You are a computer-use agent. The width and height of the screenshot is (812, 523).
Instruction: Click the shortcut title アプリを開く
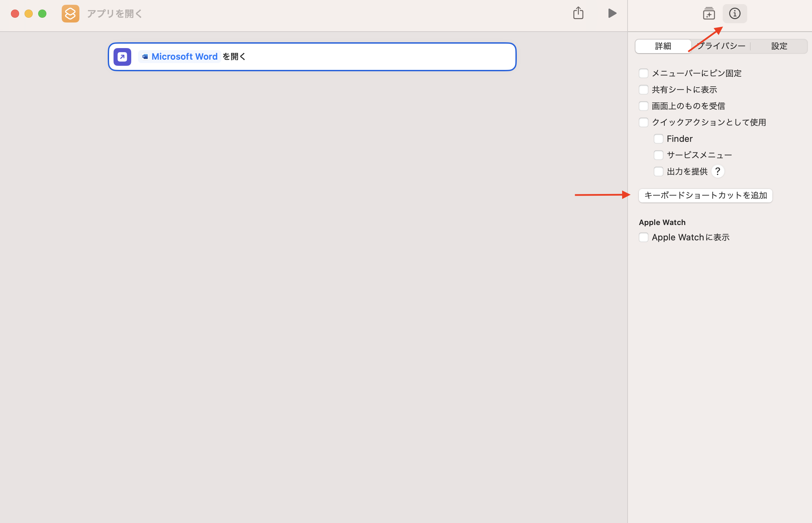[x=114, y=14]
